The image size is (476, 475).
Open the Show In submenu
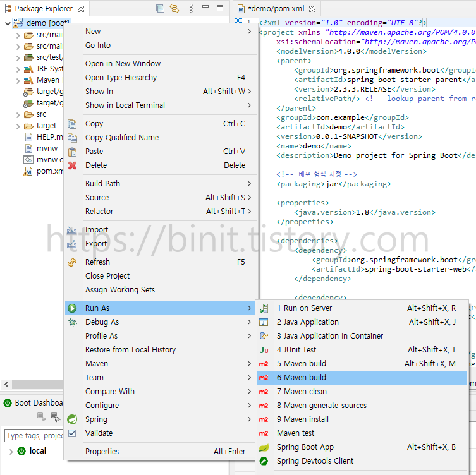pyautogui.click(x=161, y=92)
